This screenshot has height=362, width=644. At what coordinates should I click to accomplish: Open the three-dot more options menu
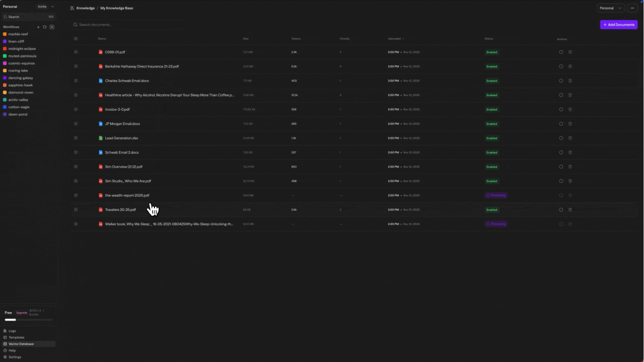[632, 8]
